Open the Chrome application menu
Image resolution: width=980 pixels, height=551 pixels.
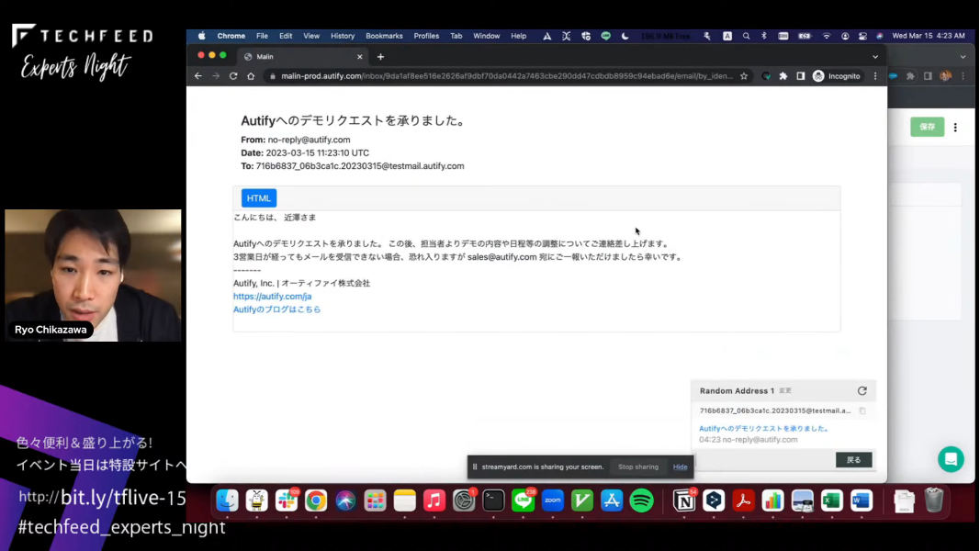[231, 36]
